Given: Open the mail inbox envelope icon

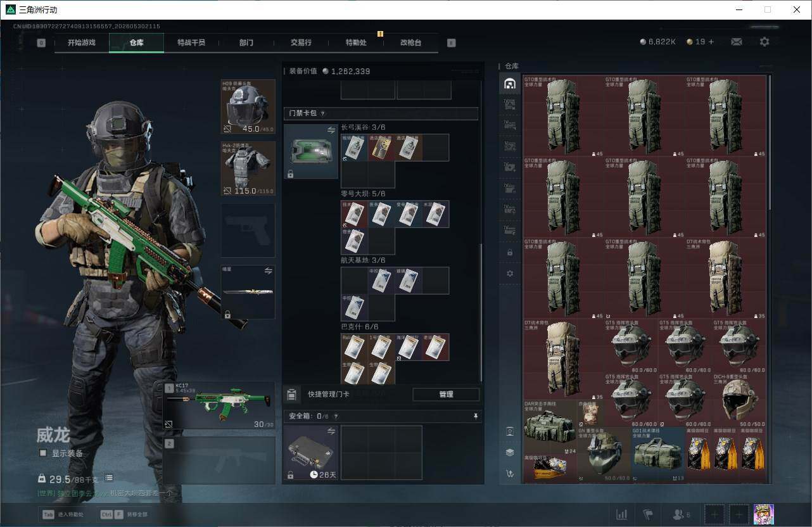Looking at the screenshot, I should pyautogui.click(x=736, y=42).
